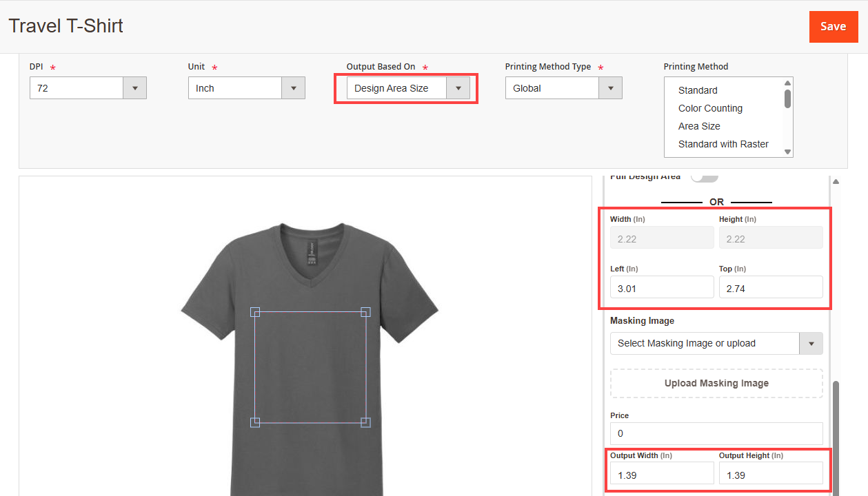Select Standard printing method
The width and height of the screenshot is (868, 496).
(x=698, y=90)
